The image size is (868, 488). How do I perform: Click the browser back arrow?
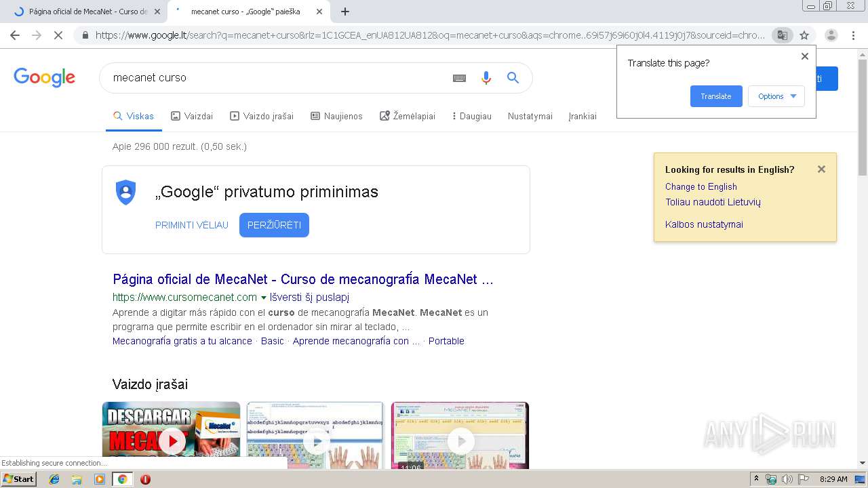(x=15, y=35)
